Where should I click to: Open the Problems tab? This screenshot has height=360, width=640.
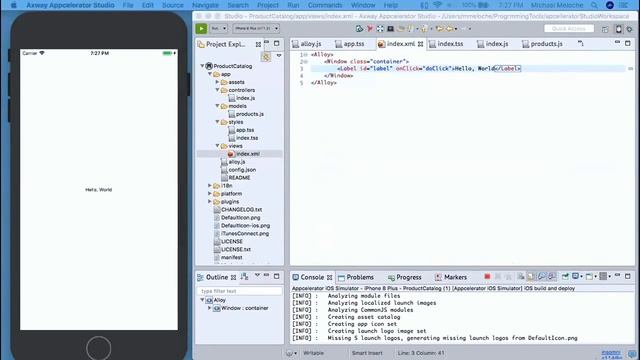pos(356,277)
